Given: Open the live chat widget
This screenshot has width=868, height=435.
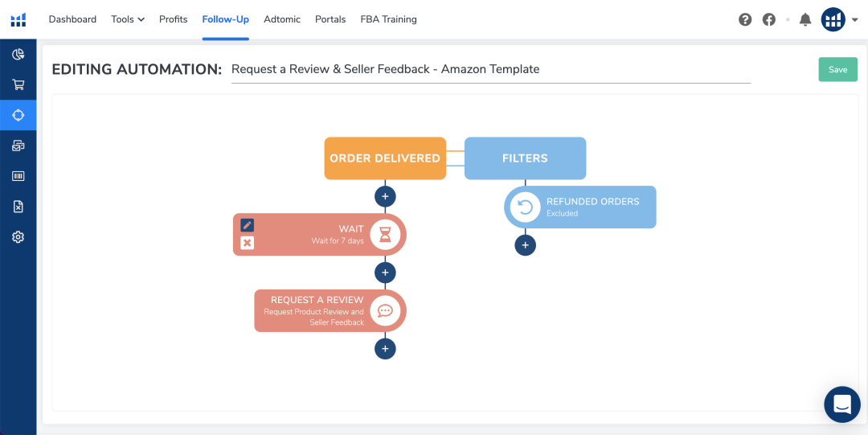Looking at the screenshot, I should pos(841,404).
